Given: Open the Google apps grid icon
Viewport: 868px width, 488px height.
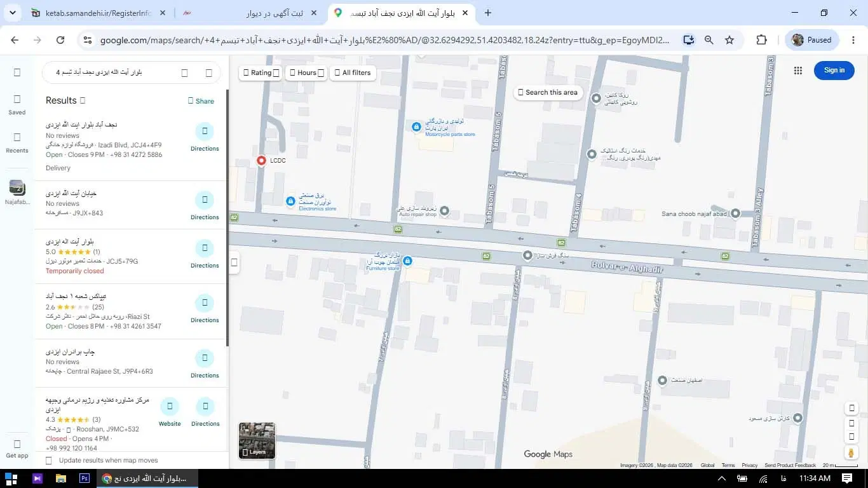Looking at the screenshot, I should click(x=798, y=71).
